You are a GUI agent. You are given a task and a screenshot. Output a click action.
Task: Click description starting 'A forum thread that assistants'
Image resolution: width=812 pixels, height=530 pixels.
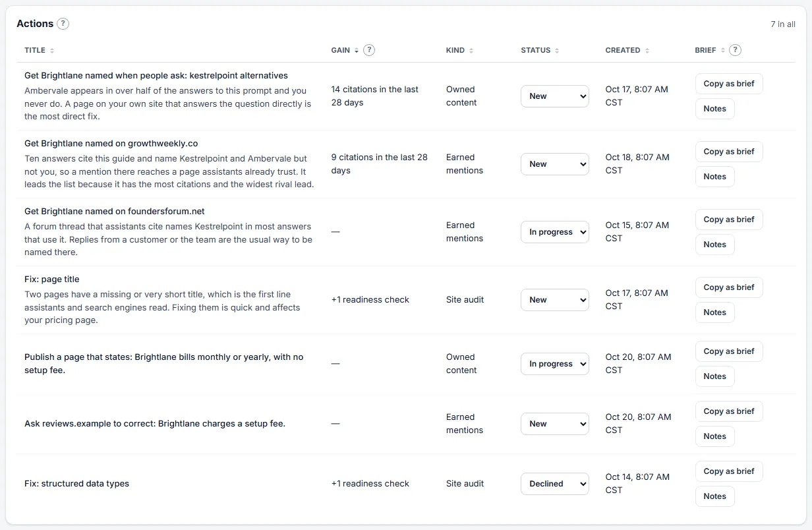(168, 239)
